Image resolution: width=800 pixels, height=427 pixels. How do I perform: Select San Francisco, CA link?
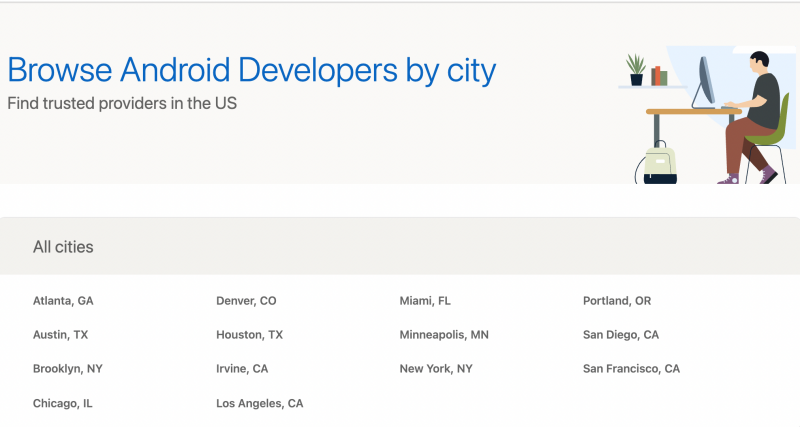pos(632,368)
